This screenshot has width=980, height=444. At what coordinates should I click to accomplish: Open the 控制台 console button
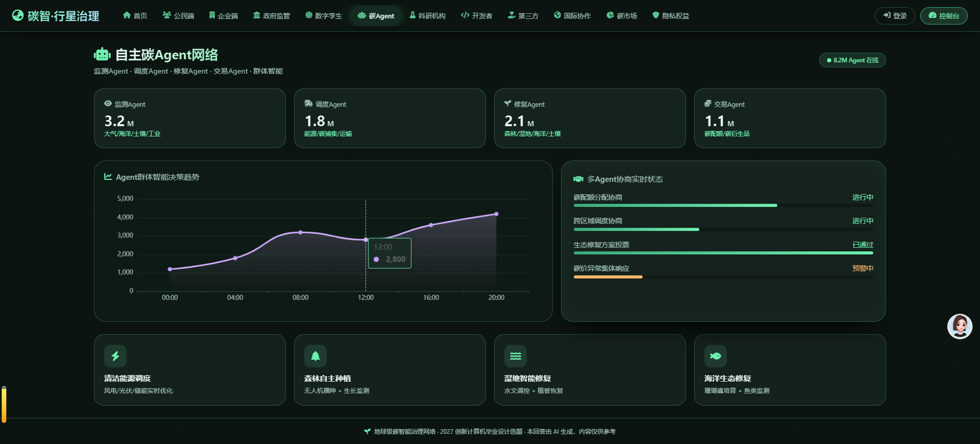944,16
